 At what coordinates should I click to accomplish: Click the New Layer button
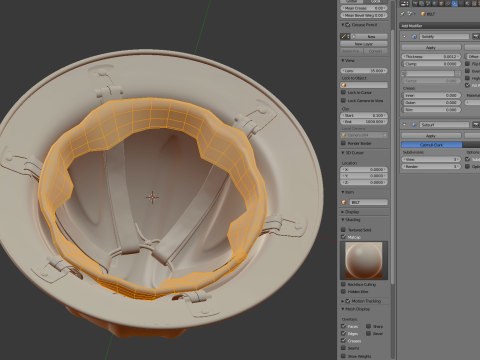pos(364,44)
